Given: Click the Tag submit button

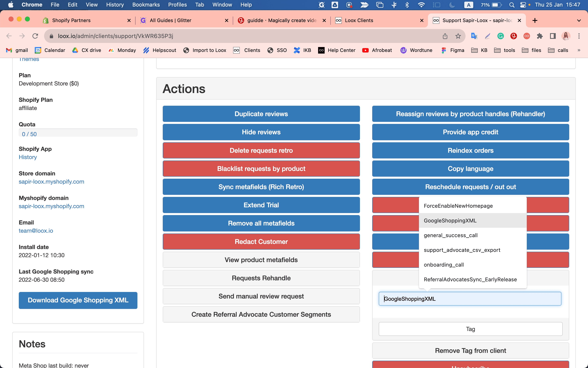Looking at the screenshot, I should [x=470, y=329].
